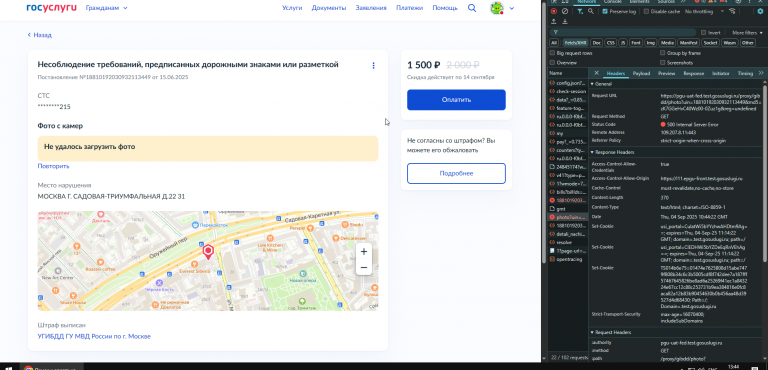This screenshot has height=370, width=768.
Task: Open the Документы menu item
Action: [x=329, y=8]
